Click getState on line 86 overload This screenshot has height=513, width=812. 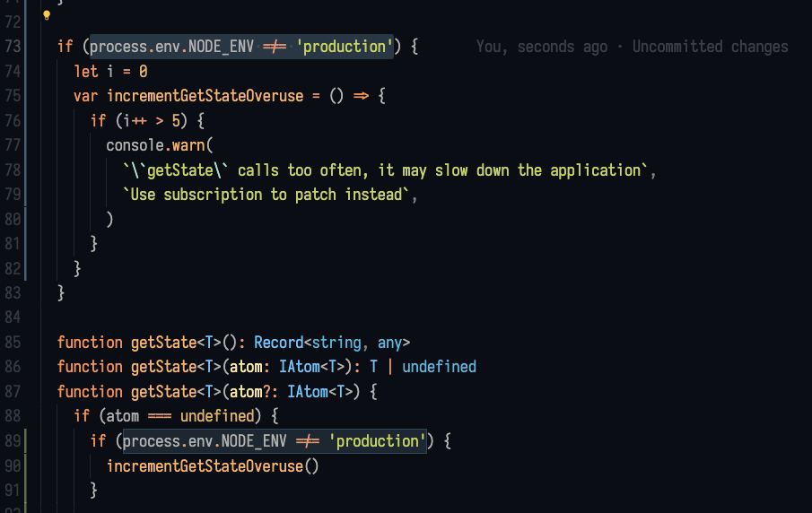(x=163, y=367)
